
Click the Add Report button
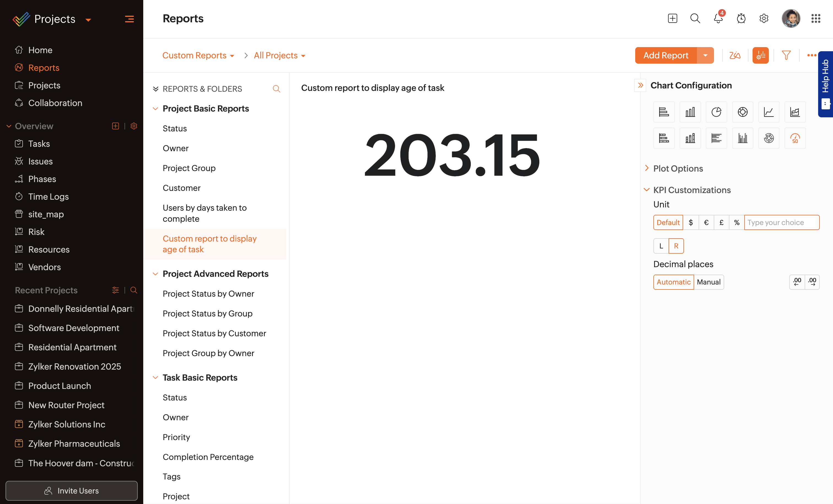click(665, 55)
